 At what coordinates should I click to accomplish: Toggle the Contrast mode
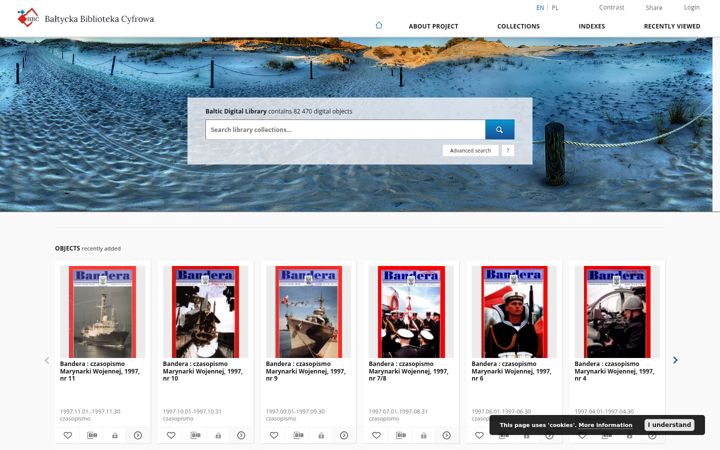pos(612,7)
